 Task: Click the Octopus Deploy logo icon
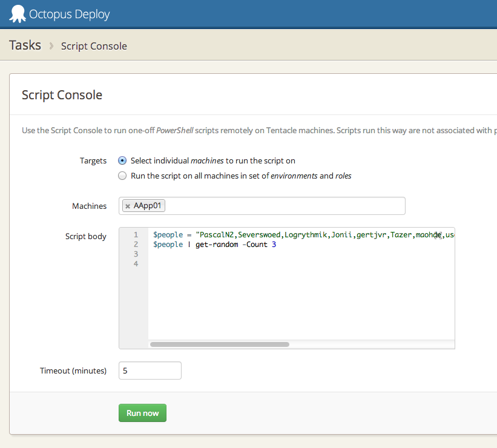point(18,13)
